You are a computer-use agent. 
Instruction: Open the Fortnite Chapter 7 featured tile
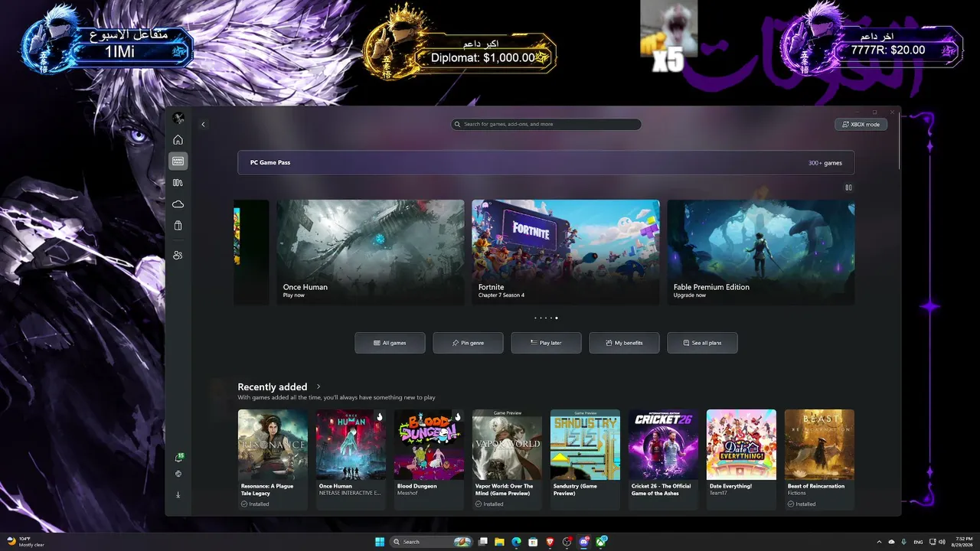click(566, 253)
